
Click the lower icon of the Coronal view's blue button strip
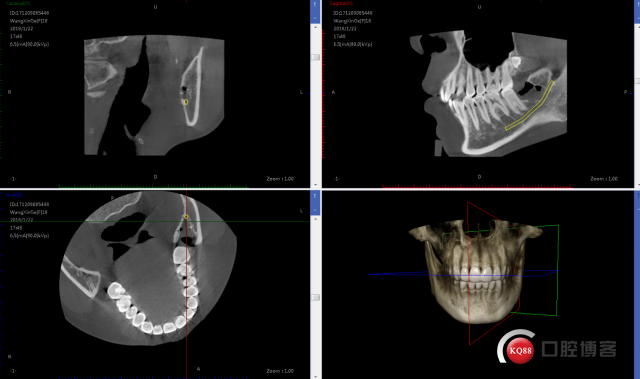[x=315, y=17]
